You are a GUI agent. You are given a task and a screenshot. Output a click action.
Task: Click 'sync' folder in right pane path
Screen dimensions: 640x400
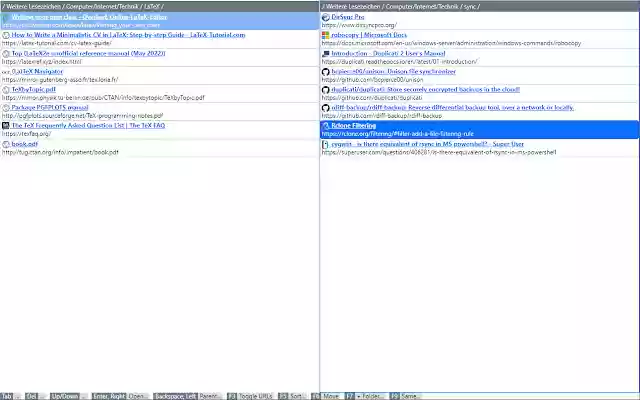[x=470, y=7]
